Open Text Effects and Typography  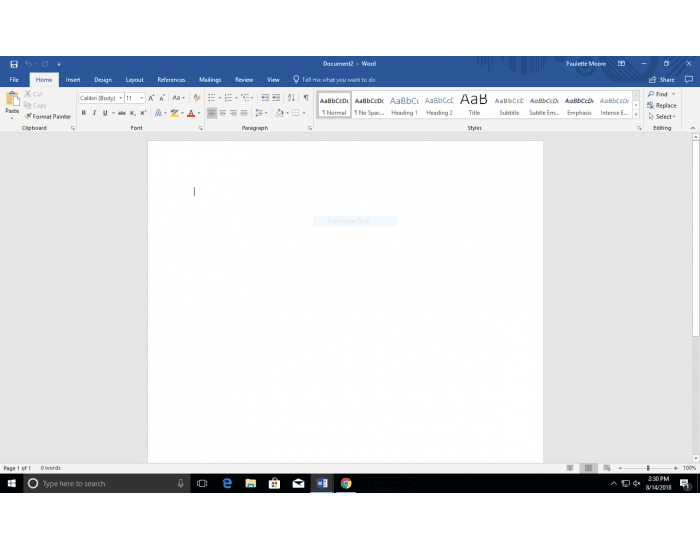(158, 113)
